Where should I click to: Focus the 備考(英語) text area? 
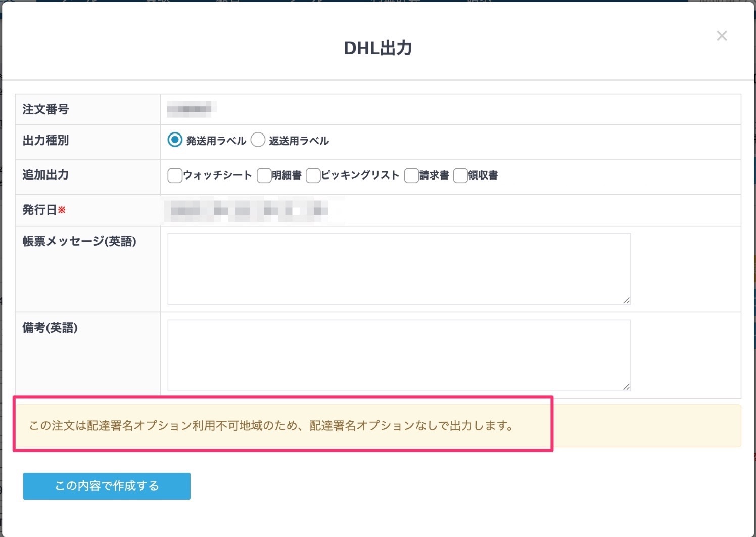399,355
